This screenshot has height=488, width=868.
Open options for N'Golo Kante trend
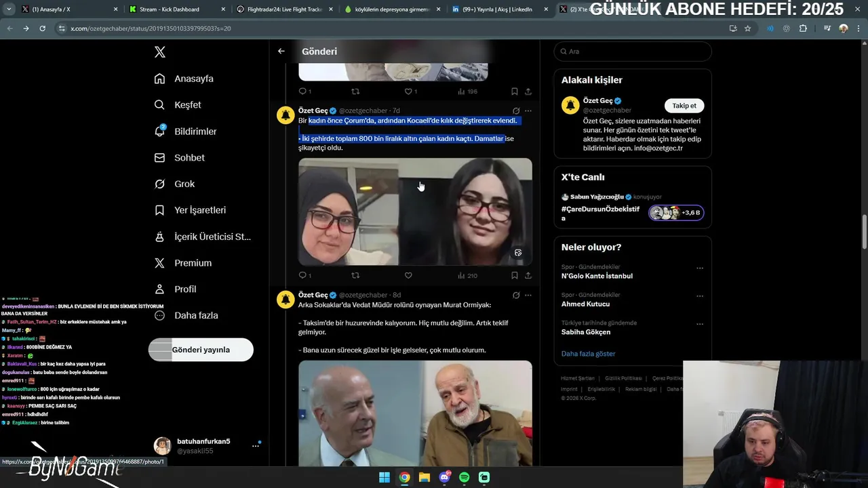click(700, 268)
